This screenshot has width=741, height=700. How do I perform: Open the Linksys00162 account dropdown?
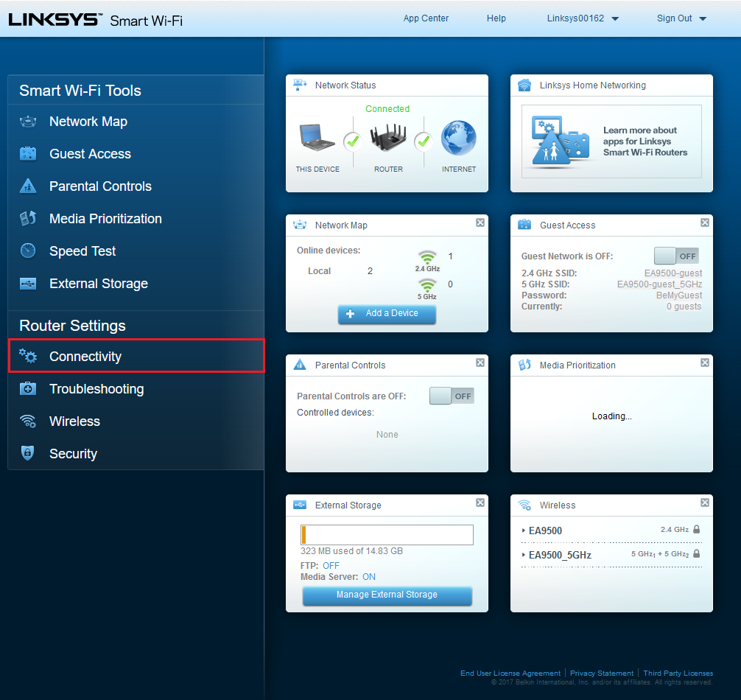pos(583,18)
